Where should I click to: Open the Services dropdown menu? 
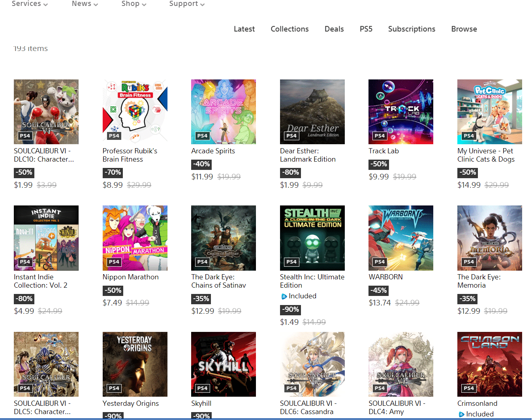[30, 4]
